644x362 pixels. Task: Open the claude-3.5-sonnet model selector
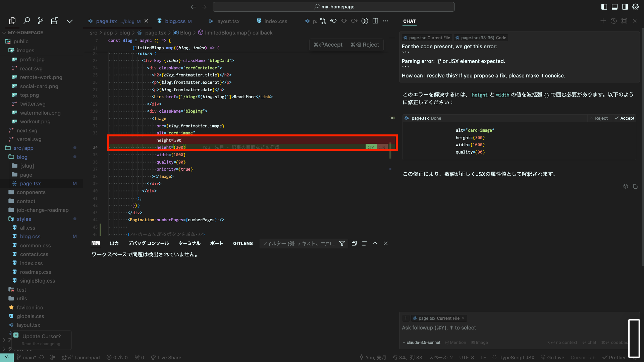tap(422, 343)
